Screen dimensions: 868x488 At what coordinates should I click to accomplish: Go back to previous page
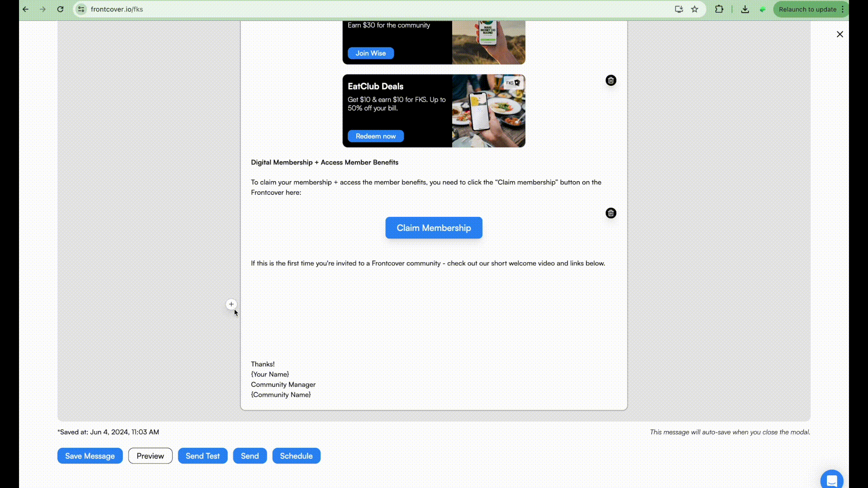(x=26, y=9)
